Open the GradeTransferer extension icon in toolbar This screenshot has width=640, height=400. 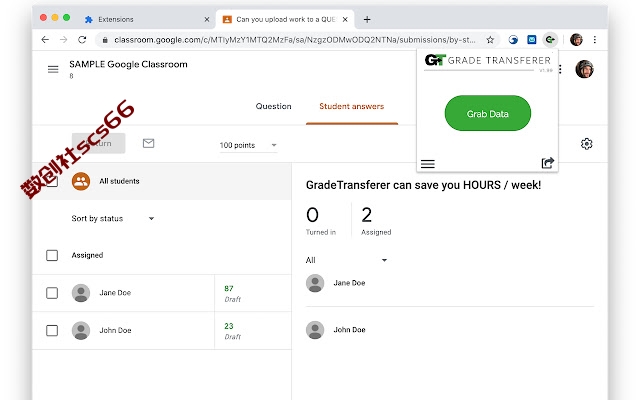click(x=550, y=40)
